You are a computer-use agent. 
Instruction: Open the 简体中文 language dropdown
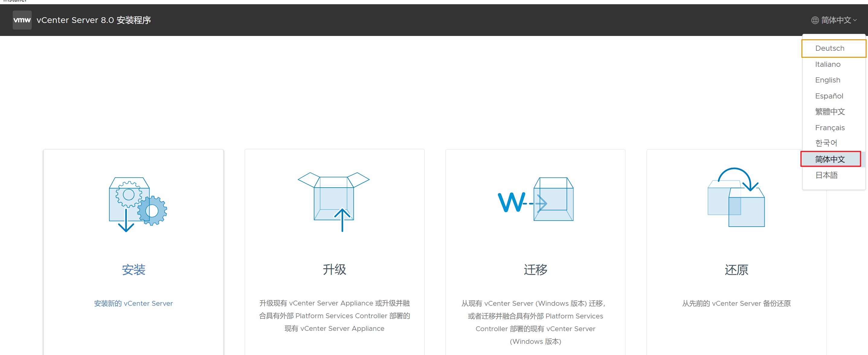pyautogui.click(x=836, y=20)
